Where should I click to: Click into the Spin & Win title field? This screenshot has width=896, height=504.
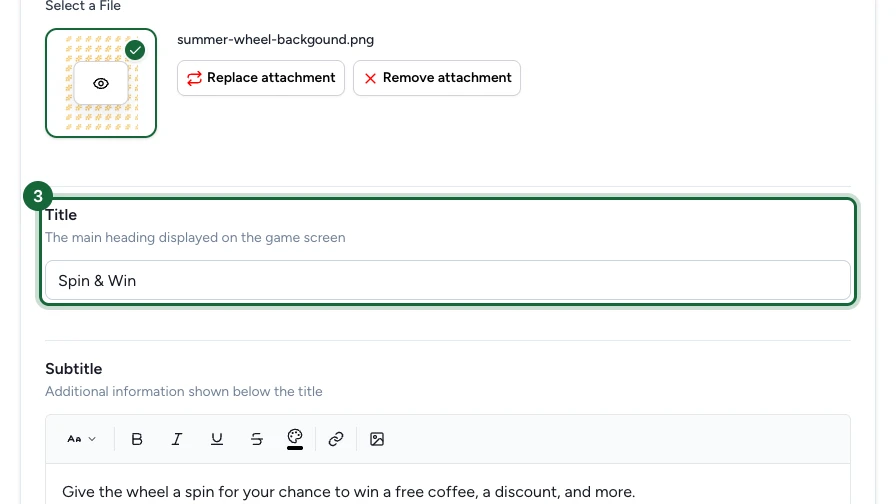448,281
